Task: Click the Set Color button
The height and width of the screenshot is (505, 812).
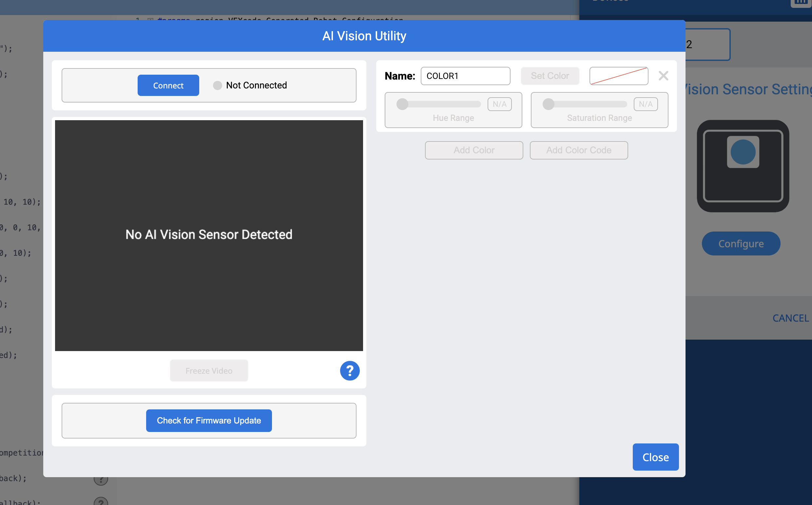Action: tap(550, 76)
